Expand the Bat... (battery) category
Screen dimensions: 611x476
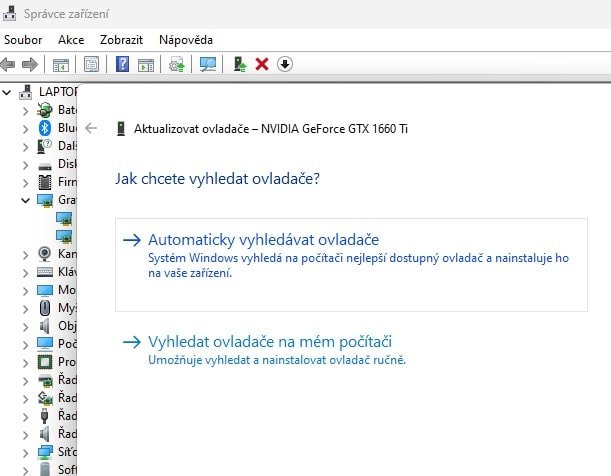(25, 111)
